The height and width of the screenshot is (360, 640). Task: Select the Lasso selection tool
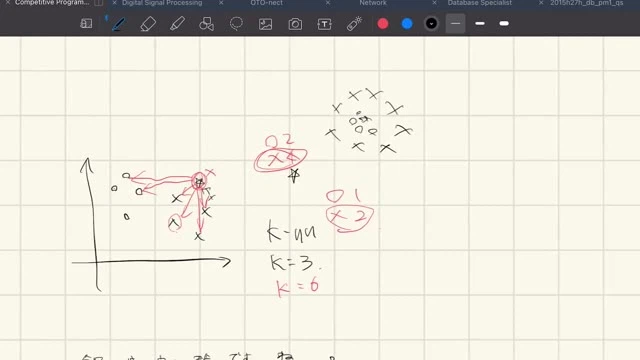236,24
